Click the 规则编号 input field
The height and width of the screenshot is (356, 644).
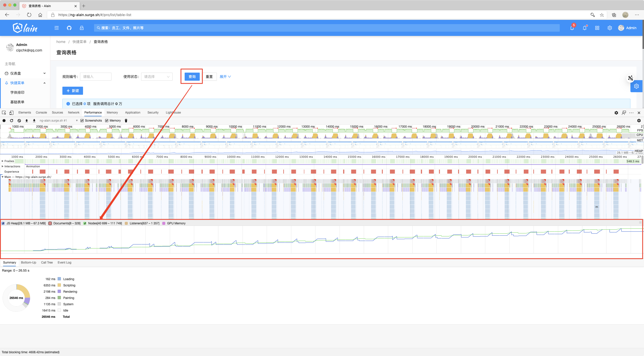pos(95,77)
